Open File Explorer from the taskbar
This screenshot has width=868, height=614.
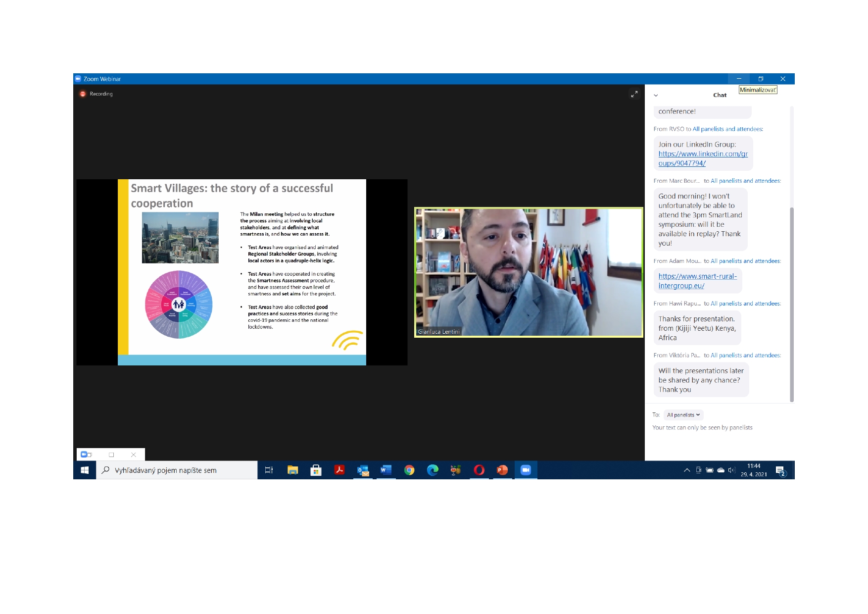pos(292,470)
